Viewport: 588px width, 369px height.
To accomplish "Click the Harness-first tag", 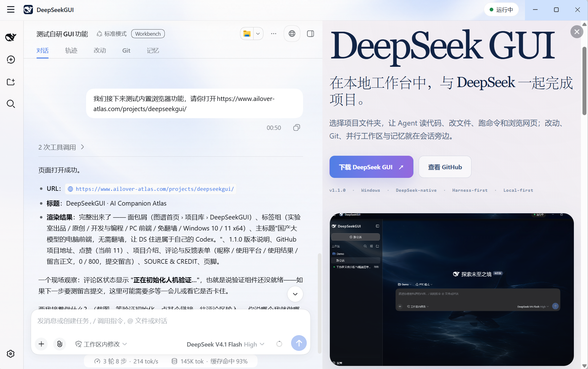I will coord(470,190).
